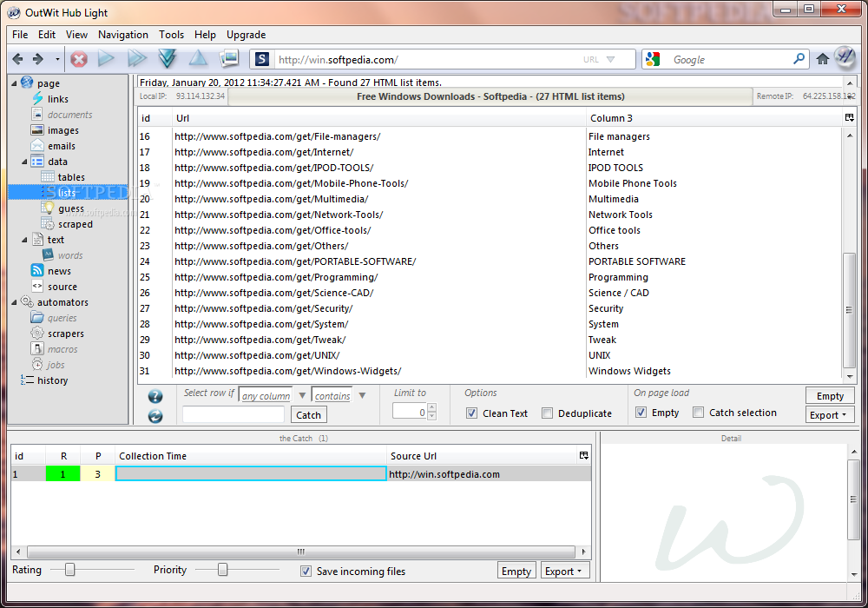Open the Edit menu
The image size is (868, 608).
(x=47, y=35)
